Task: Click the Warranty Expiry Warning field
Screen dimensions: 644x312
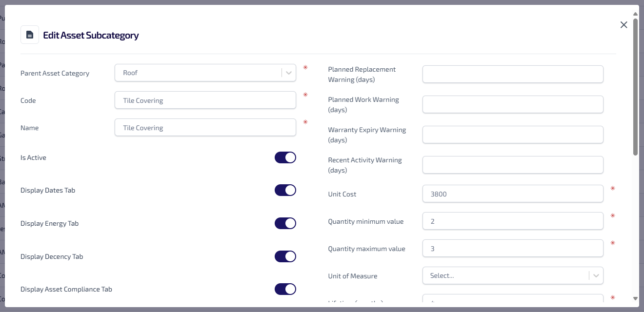Action: point(513,135)
